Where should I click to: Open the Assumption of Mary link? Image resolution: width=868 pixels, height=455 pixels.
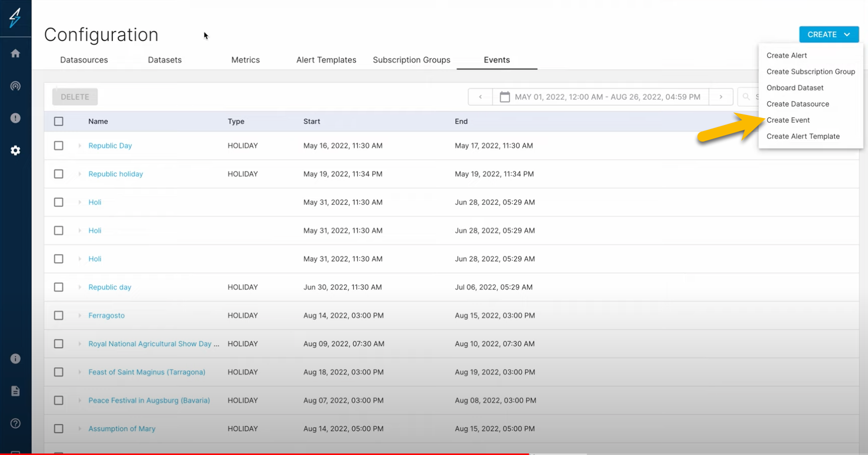tap(122, 429)
